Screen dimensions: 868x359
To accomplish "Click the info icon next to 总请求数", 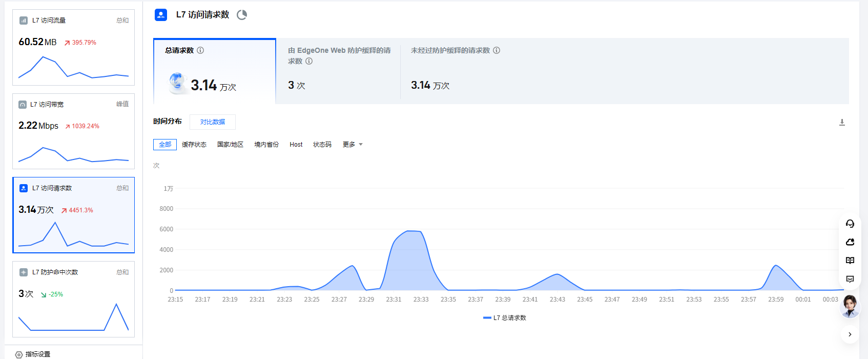I will tap(200, 50).
